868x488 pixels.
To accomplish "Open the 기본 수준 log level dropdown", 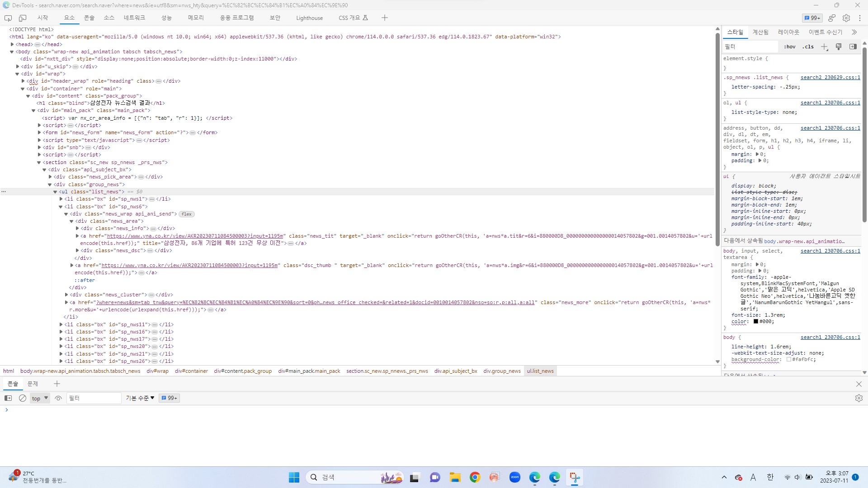I will [140, 398].
